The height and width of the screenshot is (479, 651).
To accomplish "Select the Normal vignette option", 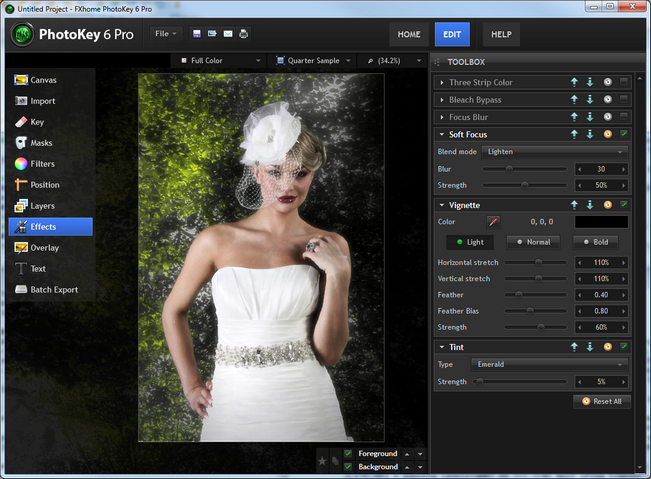I will (533, 242).
